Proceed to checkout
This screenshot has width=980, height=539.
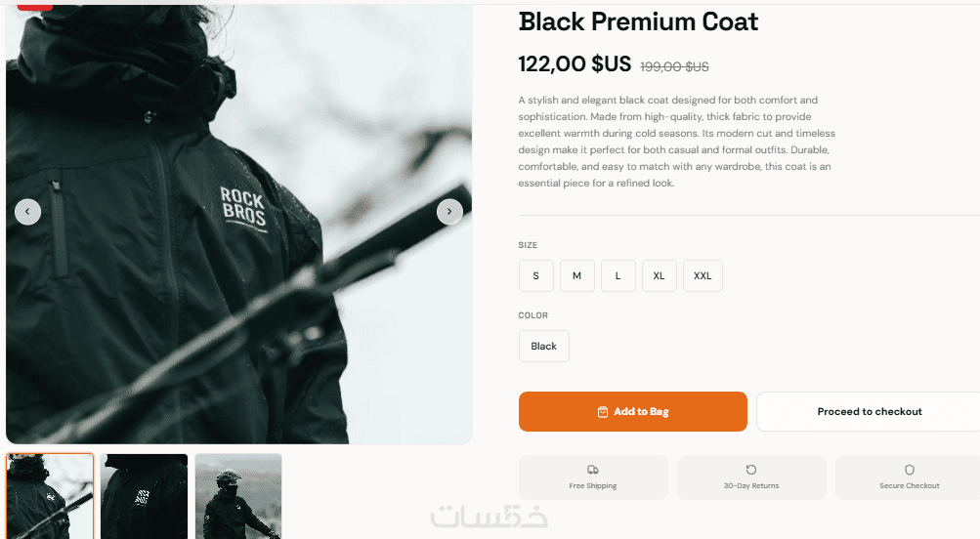870,412
